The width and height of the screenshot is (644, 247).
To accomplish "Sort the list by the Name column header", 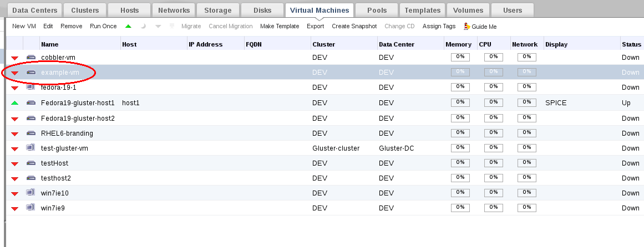I will (50, 44).
